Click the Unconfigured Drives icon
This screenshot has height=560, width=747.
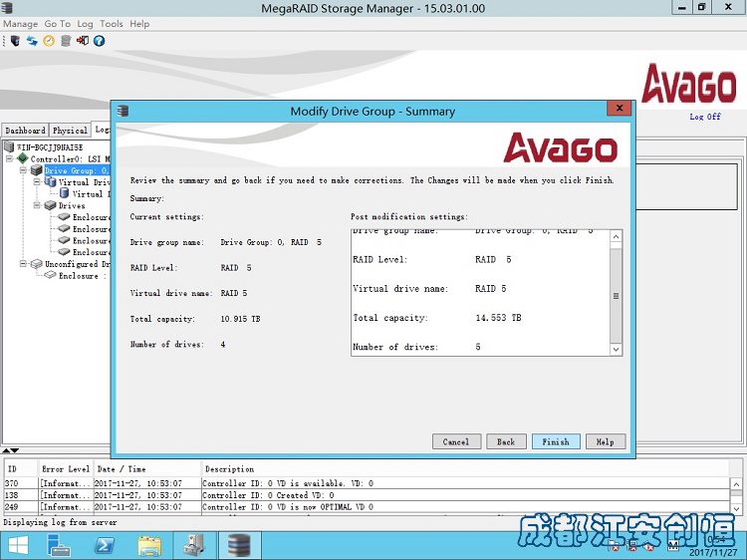[37, 264]
